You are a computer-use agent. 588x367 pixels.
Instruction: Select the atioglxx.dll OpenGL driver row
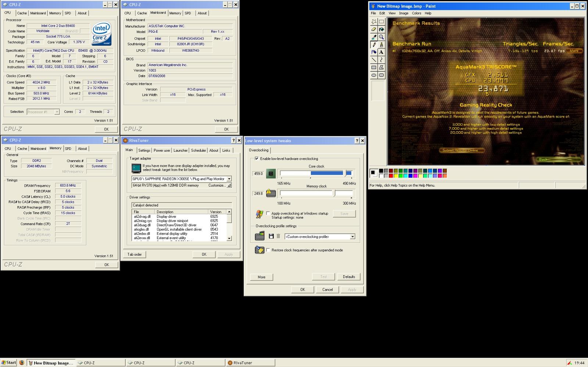(x=179, y=229)
